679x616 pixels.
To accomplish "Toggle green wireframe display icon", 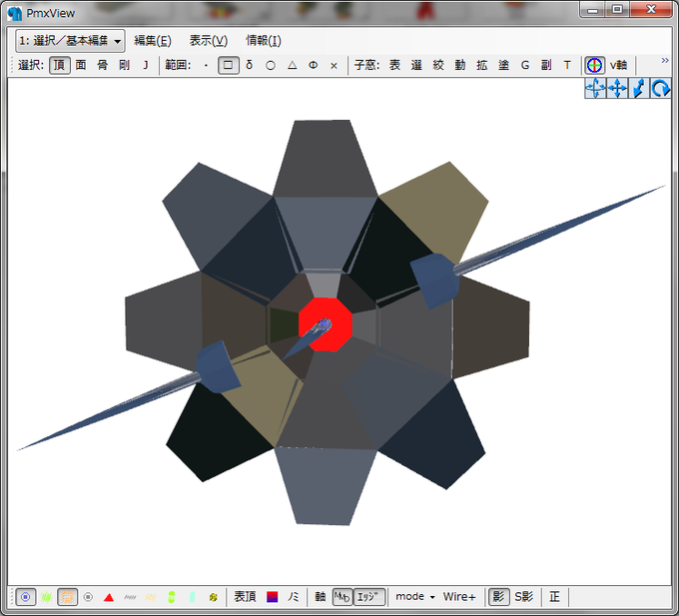I will point(46,597).
